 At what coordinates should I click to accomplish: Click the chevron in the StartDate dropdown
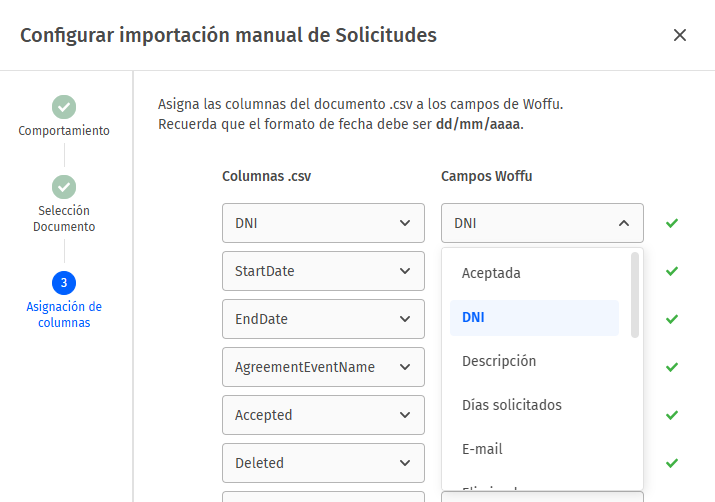click(404, 271)
